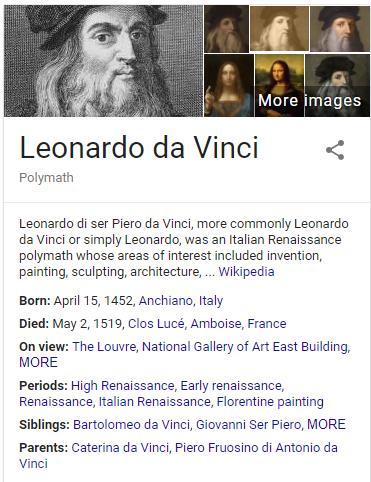Open the Mona Lisa thumbnail image
This screenshot has width=371, height=482.
[x=279, y=85]
